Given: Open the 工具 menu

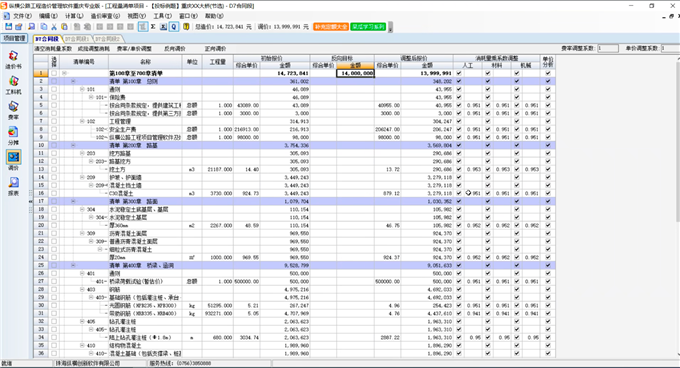Looking at the screenshot, I should [x=162, y=16].
